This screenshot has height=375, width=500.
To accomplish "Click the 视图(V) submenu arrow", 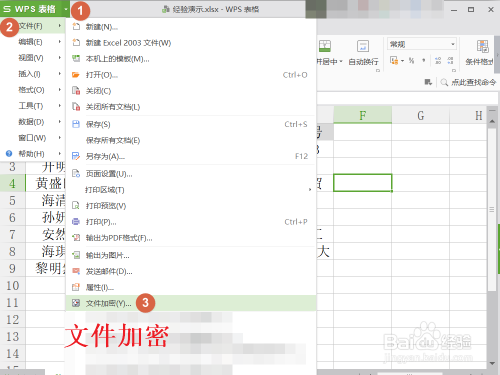I will (60, 58).
